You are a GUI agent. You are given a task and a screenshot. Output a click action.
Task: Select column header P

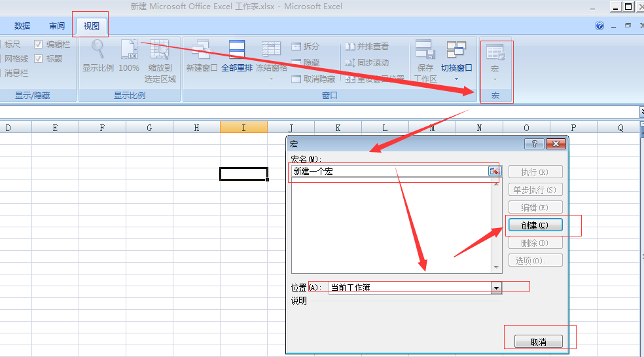tap(573, 128)
